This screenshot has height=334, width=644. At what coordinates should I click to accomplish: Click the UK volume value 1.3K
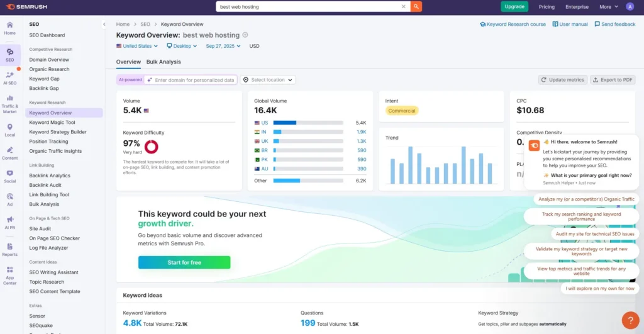362,142
